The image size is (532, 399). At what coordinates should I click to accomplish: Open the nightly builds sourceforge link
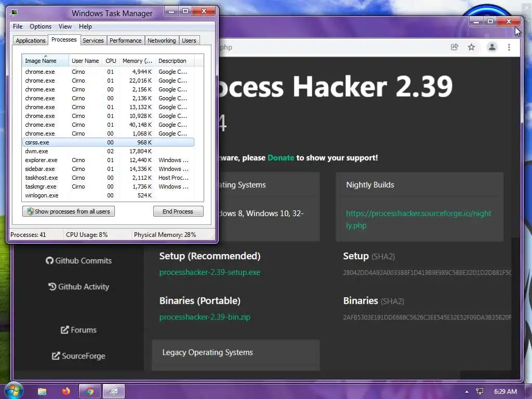pyautogui.click(x=419, y=219)
